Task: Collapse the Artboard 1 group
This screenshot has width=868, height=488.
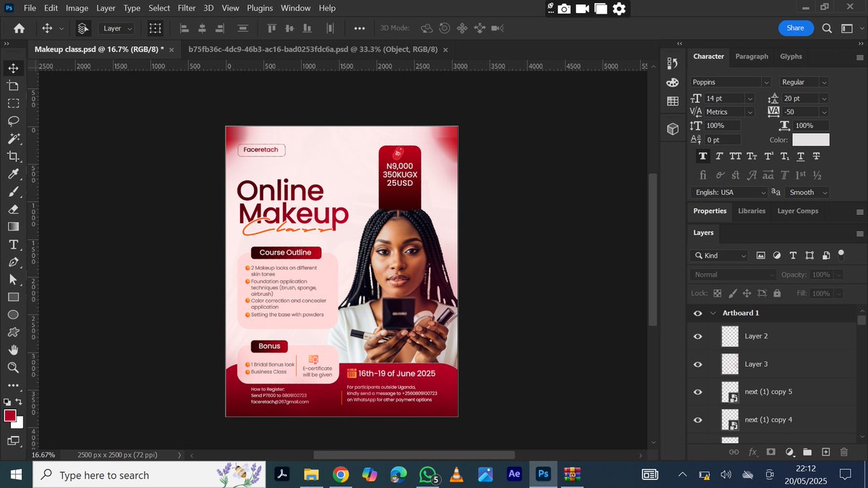Action: coord(713,313)
